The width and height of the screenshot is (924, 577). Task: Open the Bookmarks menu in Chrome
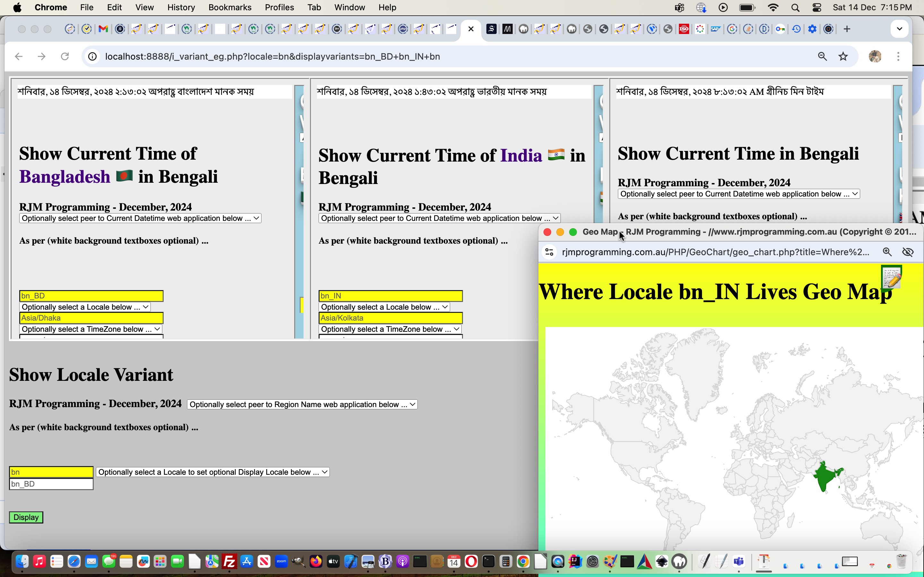coord(229,7)
